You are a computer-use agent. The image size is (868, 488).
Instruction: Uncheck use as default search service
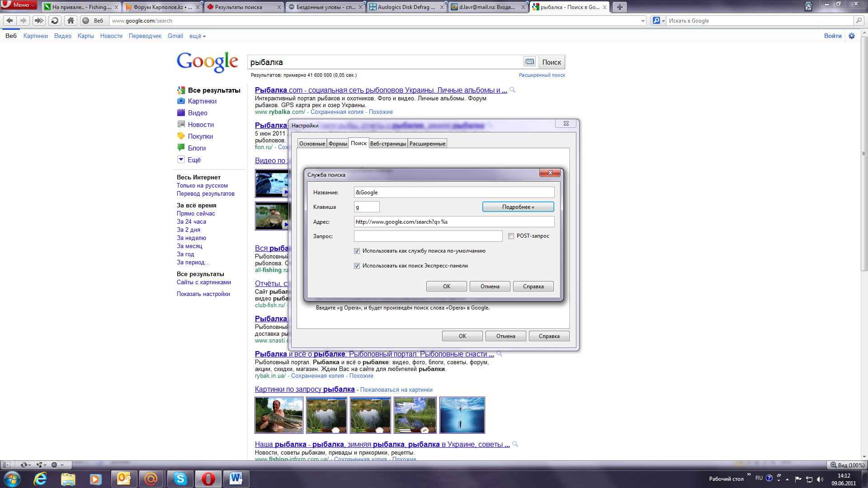tap(357, 251)
